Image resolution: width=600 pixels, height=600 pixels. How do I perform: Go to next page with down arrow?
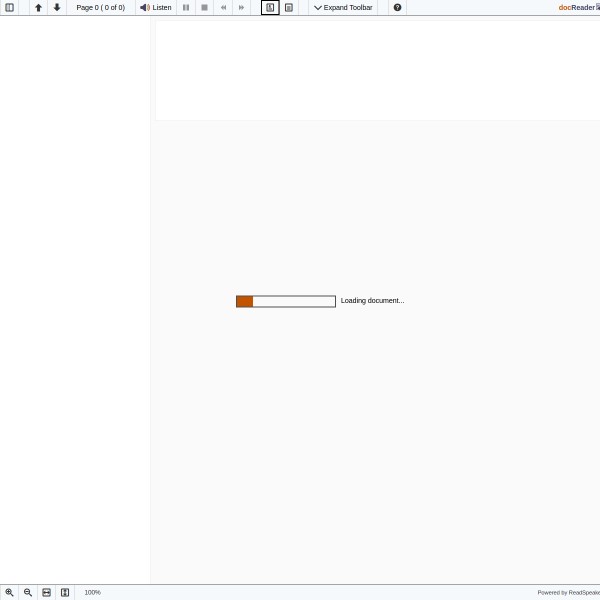[57, 7]
